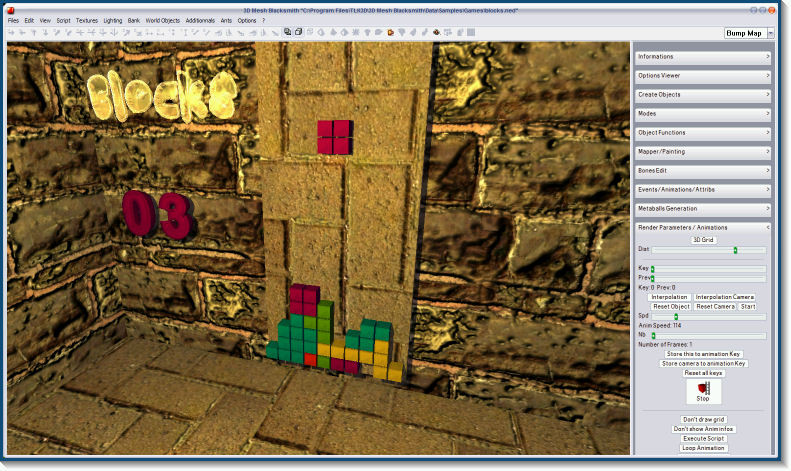The width and height of the screenshot is (791, 471).
Task: Collapse the Render Parameters / Animations panel
Action: 702,228
